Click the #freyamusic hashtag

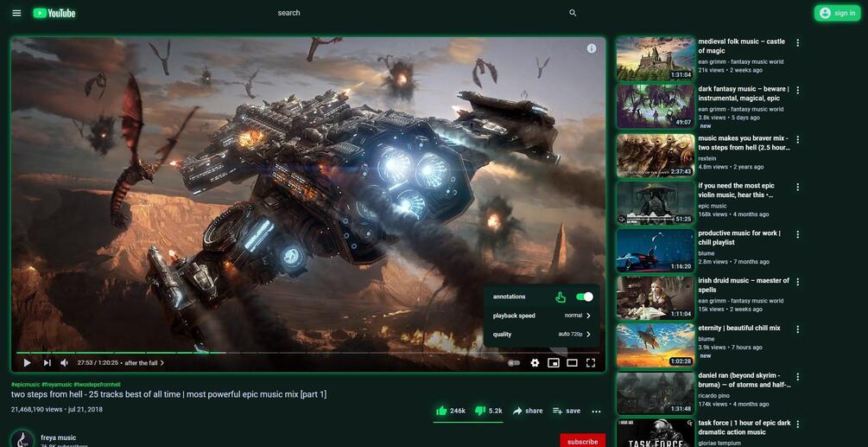click(57, 385)
